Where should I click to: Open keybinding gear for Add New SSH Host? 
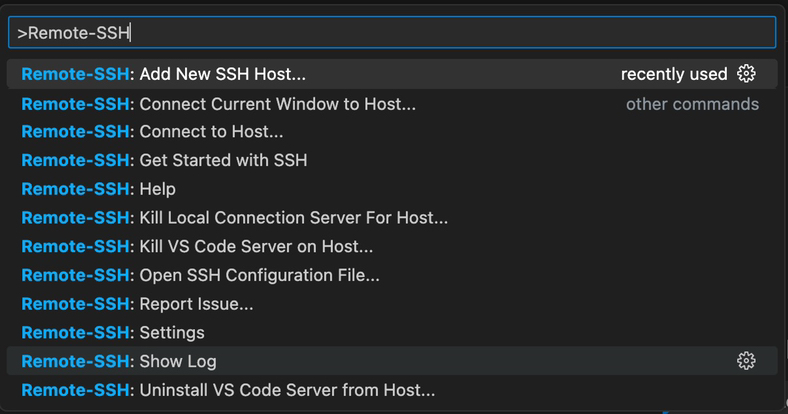746,74
